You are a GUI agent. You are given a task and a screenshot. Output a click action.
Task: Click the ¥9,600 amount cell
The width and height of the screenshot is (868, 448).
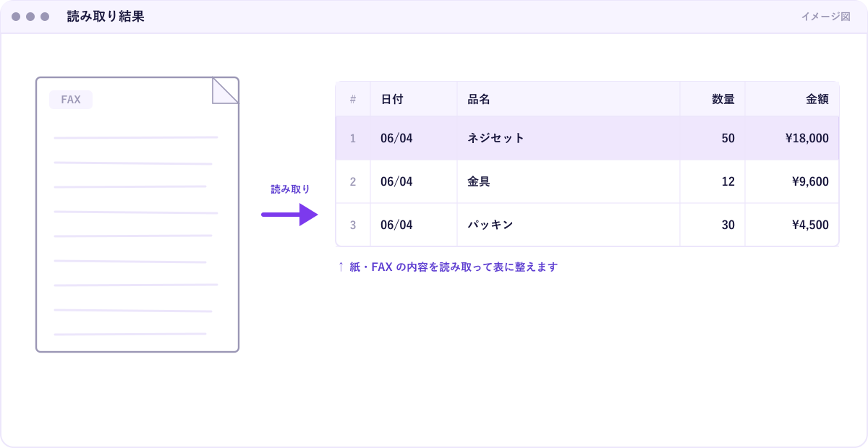792,181
